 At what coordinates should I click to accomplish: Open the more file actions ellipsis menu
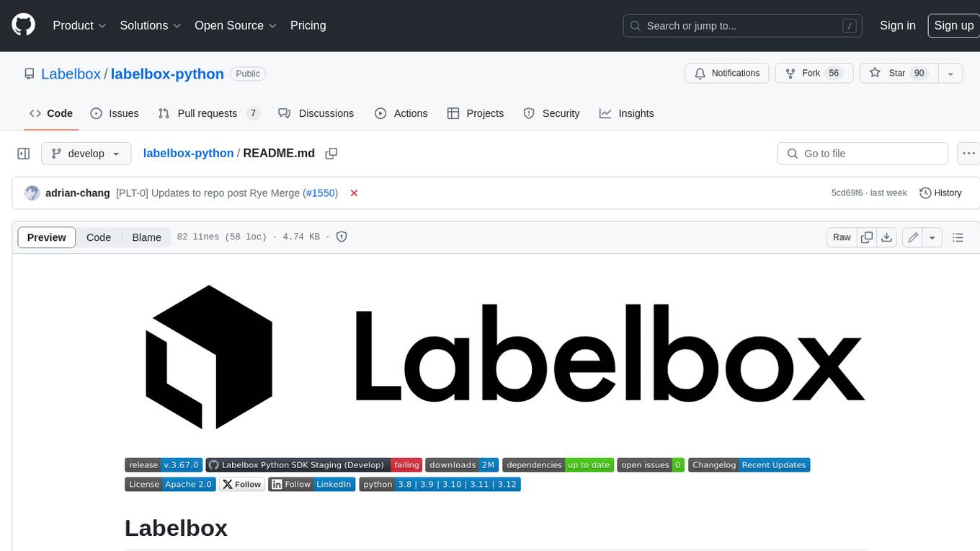[969, 154]
